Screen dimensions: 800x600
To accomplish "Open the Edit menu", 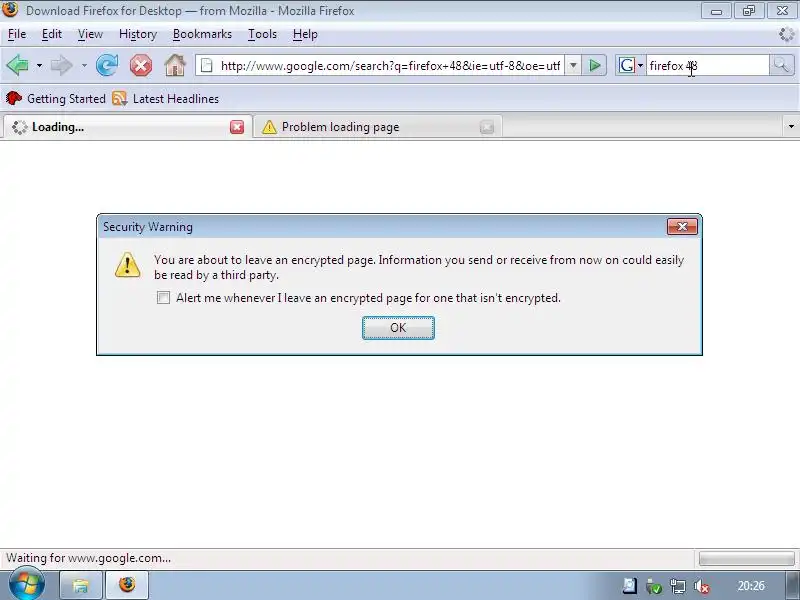I will [52, 34].
